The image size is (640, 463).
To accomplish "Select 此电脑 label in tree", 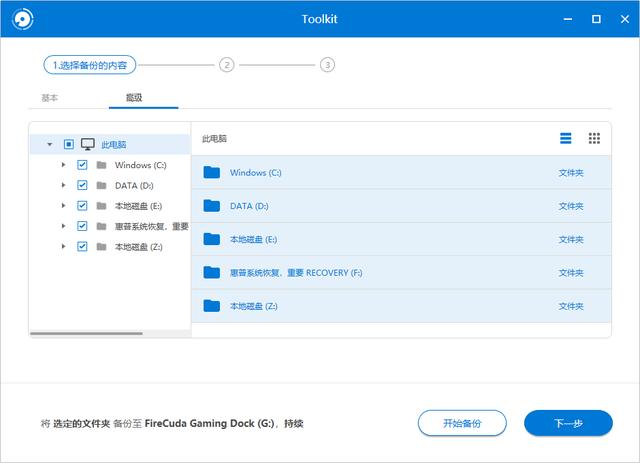I will click(113, 145).
